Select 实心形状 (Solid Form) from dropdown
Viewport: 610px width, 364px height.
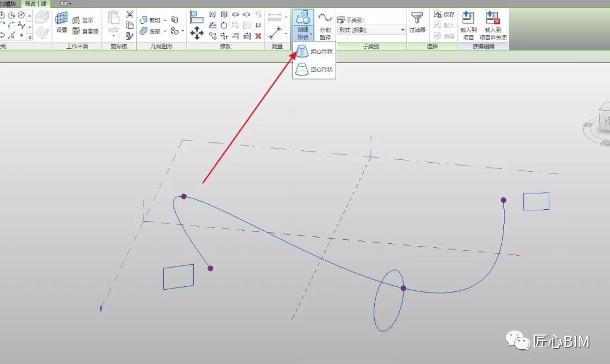pyautogui.click(x=314, y=52)
